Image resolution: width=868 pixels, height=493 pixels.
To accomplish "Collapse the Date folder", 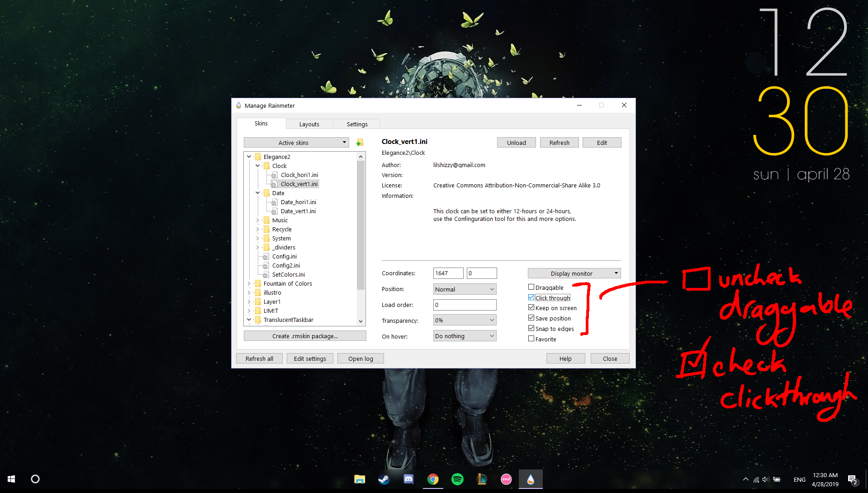I will 257,193.
